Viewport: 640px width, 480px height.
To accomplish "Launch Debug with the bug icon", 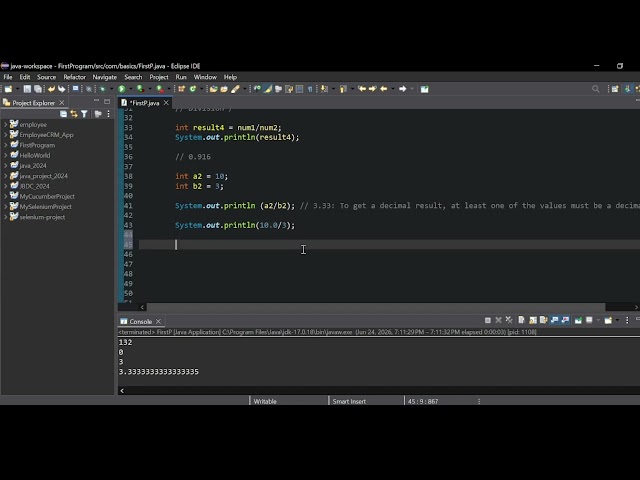I will (x=102, y=89).
